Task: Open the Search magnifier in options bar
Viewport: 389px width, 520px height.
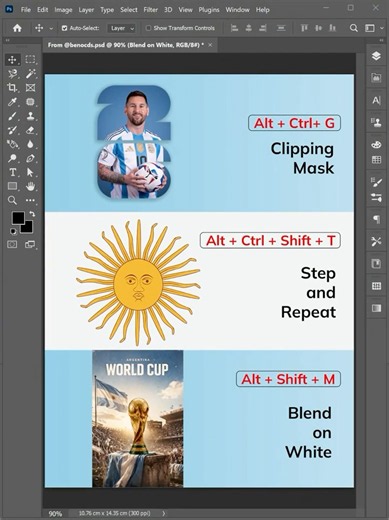Action: [354, 28]
